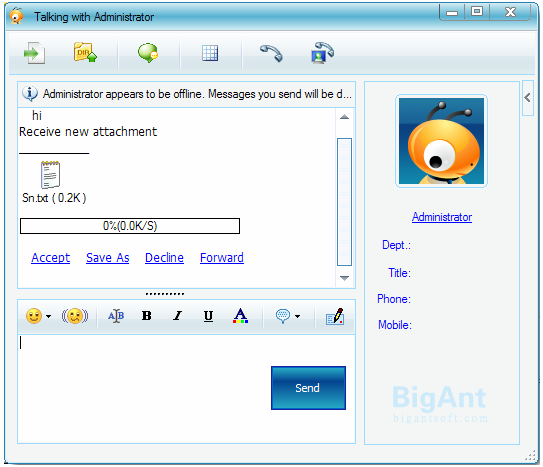Collapse the contact info side panel arrow
This screenshot has width=543, height=467.
tap(527, 98)
